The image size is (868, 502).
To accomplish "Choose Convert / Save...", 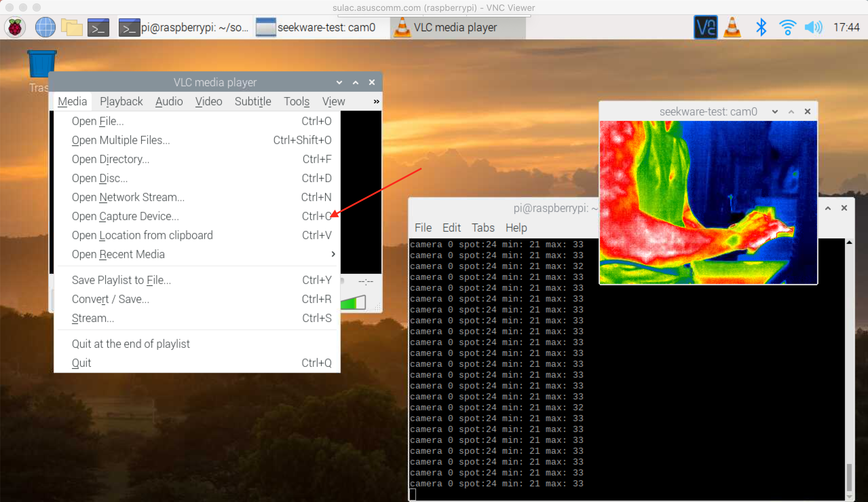I will point(197,299).
